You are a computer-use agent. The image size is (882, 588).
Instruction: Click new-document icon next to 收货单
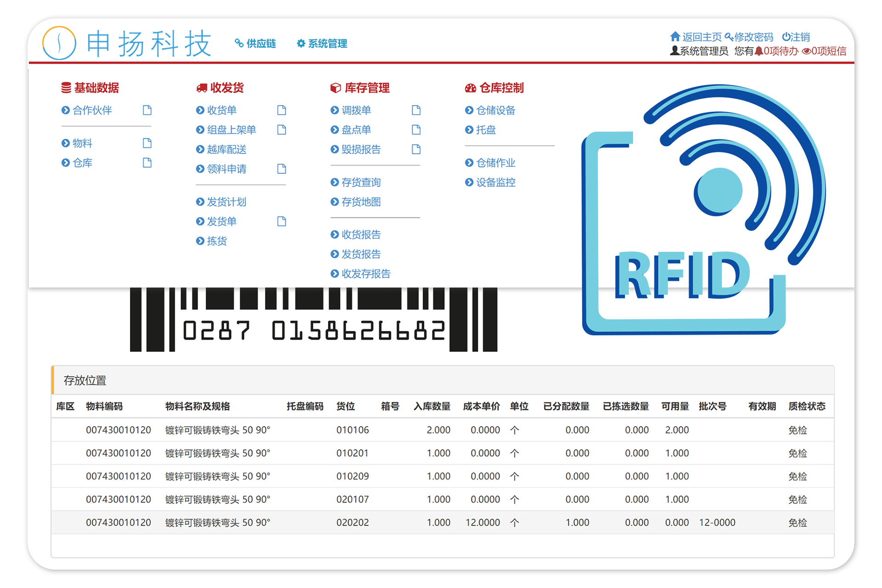282,110
